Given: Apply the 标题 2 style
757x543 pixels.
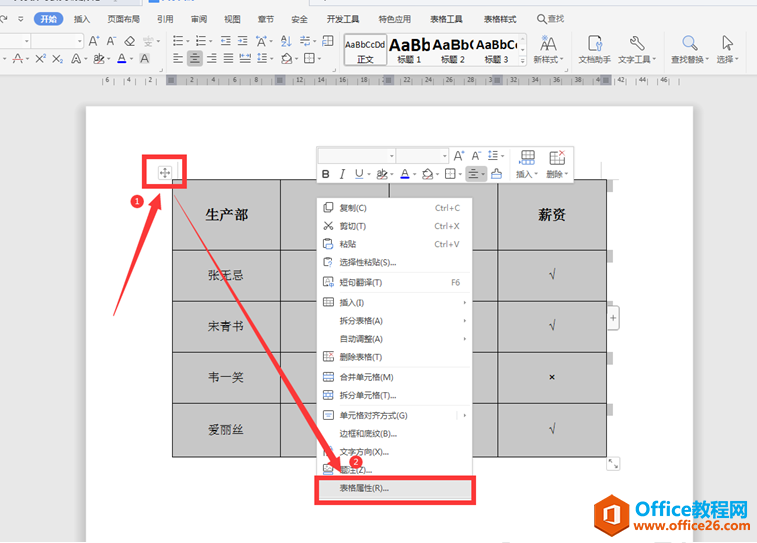Looking at the screenshot, I should [x=452, y=50].
